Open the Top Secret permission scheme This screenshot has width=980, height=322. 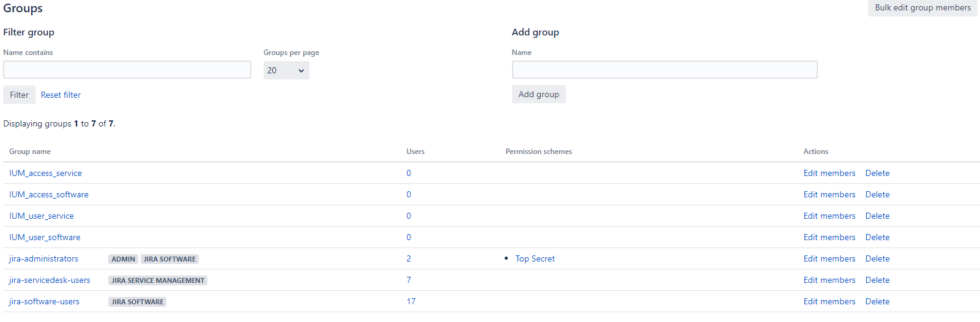pos(535,259)
